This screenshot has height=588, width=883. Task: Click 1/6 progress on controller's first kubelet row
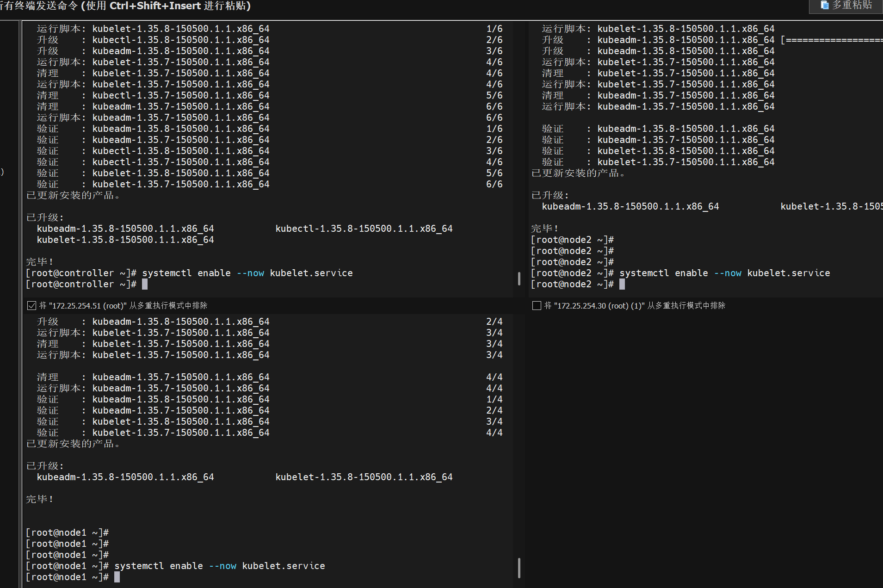point(494,29)
